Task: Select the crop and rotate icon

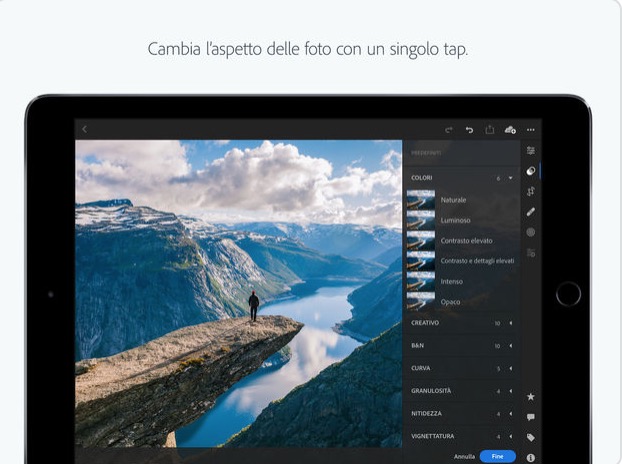Action: point(531,192)
